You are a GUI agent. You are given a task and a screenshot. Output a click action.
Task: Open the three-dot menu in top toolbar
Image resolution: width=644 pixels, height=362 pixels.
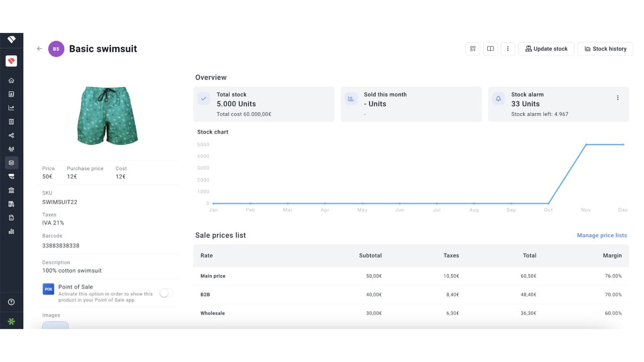tap(508, 49)
